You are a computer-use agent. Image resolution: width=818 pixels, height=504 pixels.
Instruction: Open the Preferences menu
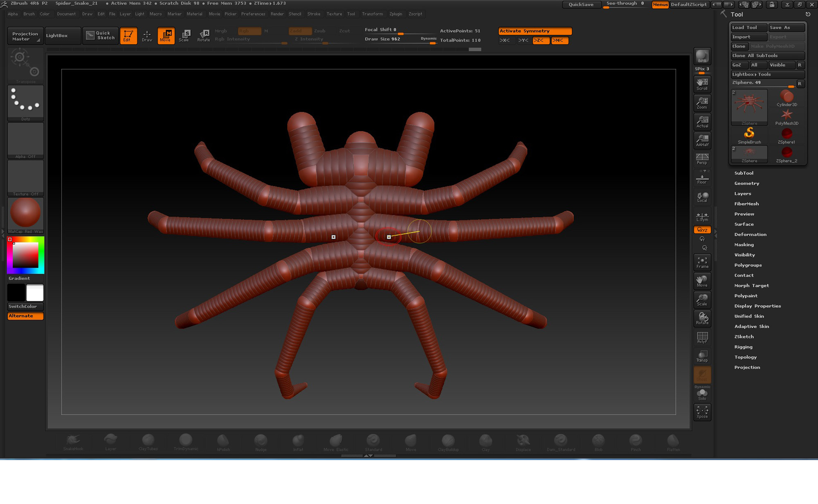253,13
